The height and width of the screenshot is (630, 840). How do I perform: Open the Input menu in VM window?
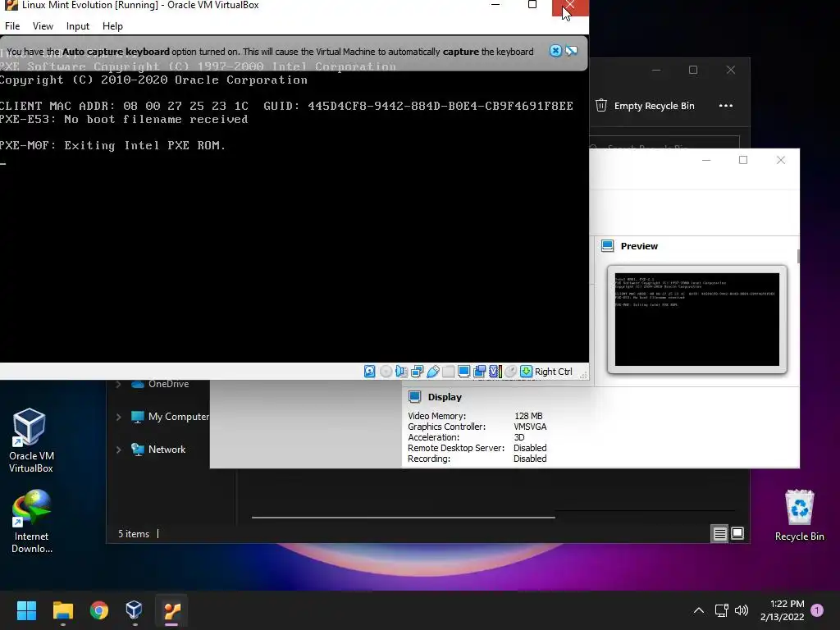78,26
